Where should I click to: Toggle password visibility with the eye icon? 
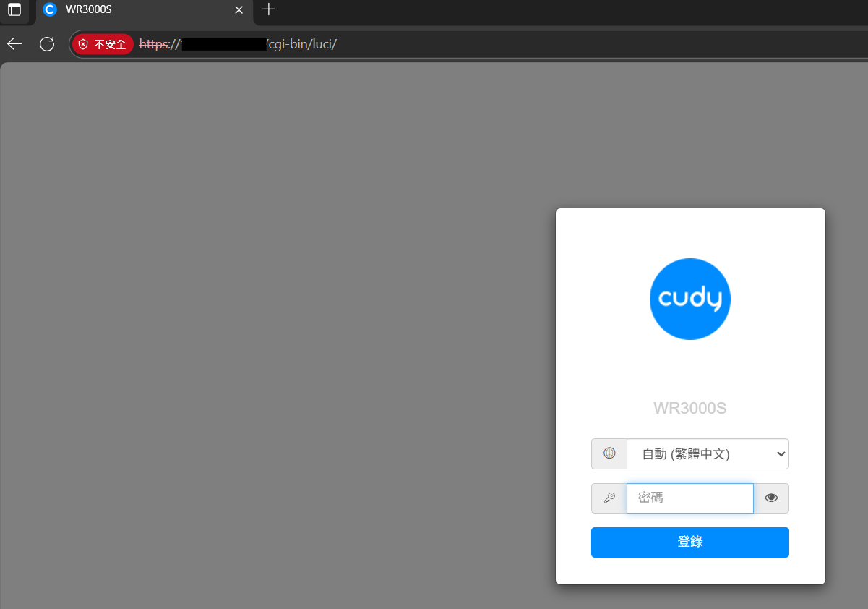[x=771, y=498]
